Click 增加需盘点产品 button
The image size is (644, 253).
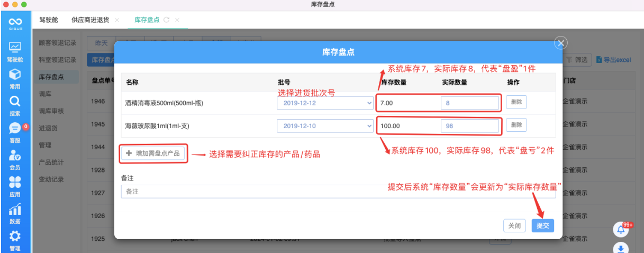[x=153, y=153]
